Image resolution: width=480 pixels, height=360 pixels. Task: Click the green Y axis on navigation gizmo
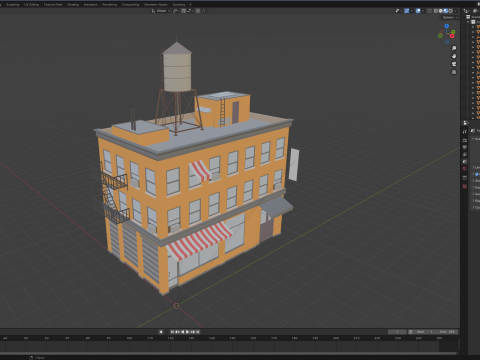point(453,32)
